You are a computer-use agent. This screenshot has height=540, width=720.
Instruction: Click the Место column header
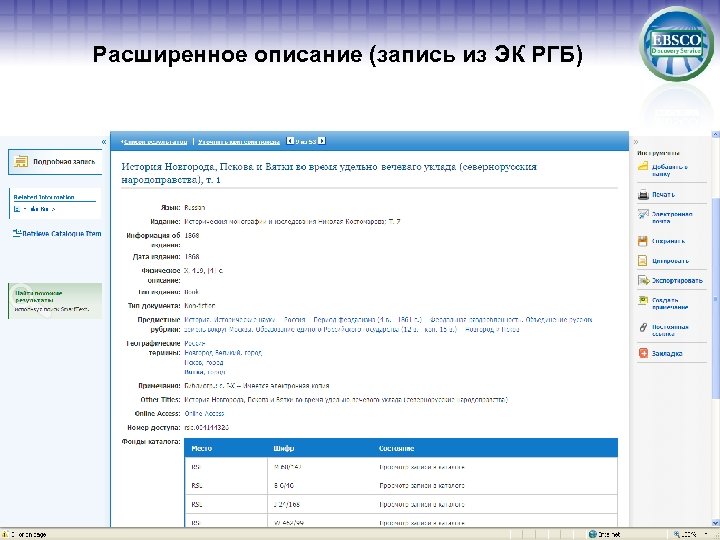click(x=201, y=448)
